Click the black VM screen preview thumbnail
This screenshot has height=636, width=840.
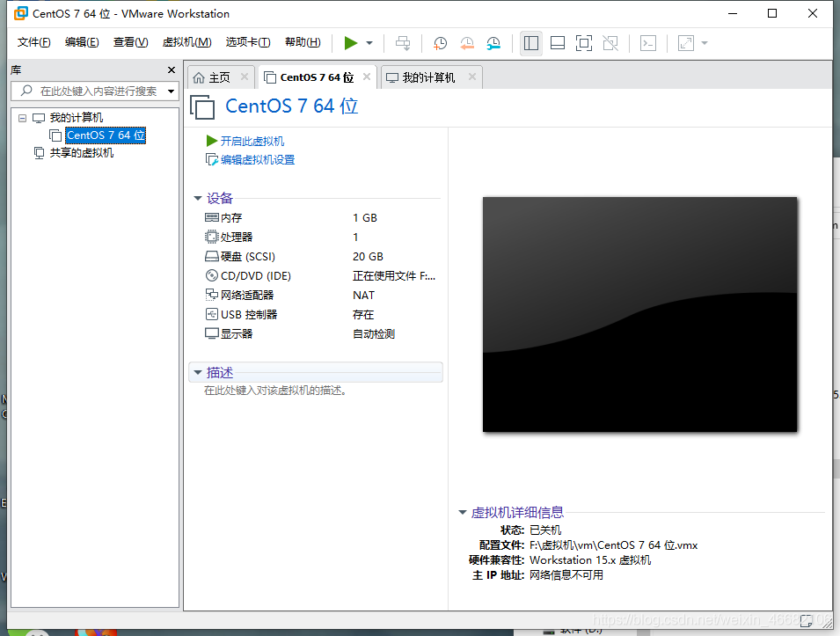639,315
